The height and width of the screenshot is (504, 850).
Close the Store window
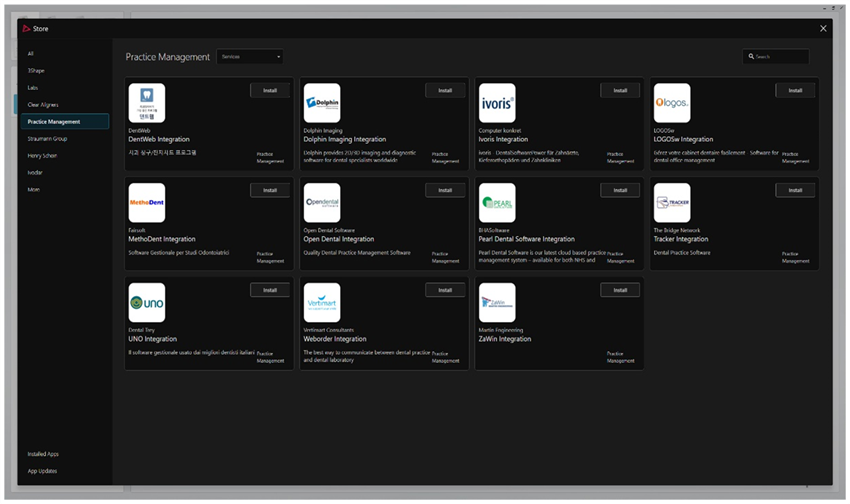click(x=823, y=28)
